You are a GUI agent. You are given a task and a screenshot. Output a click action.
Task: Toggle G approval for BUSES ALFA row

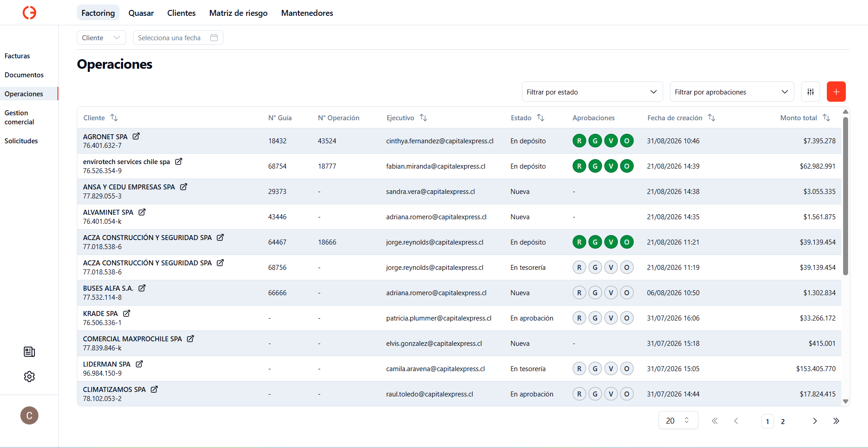point(595,293)
